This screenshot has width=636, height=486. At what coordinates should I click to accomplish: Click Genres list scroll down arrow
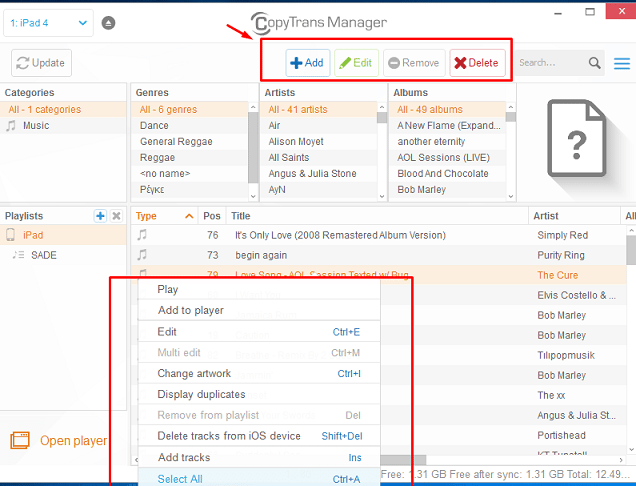(x=253, y=196)
